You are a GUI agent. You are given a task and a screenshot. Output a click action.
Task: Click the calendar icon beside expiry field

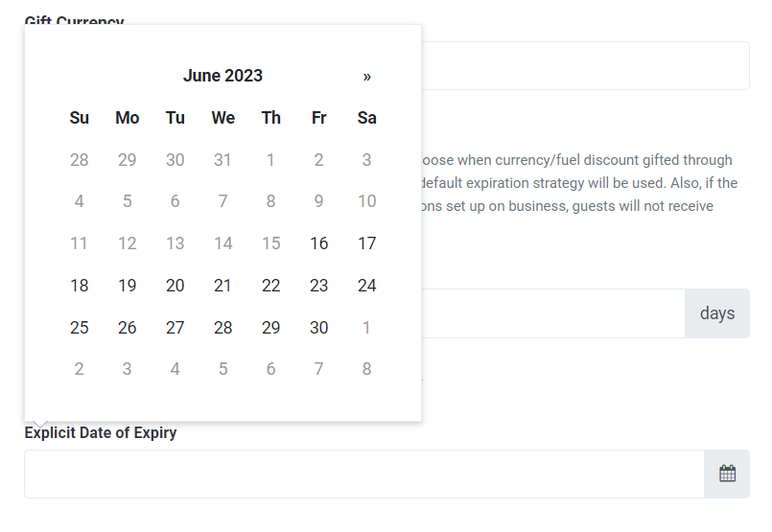tap(727, 474)
